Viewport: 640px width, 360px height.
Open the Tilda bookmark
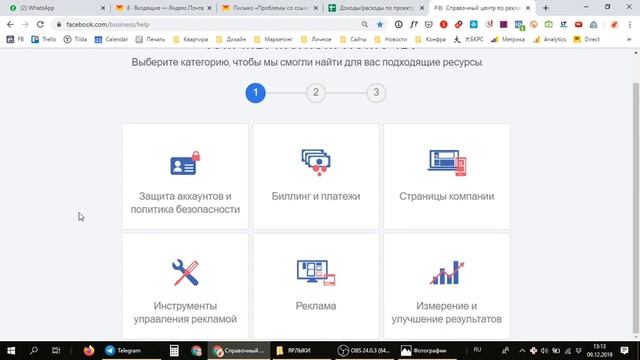coord(75,40)
